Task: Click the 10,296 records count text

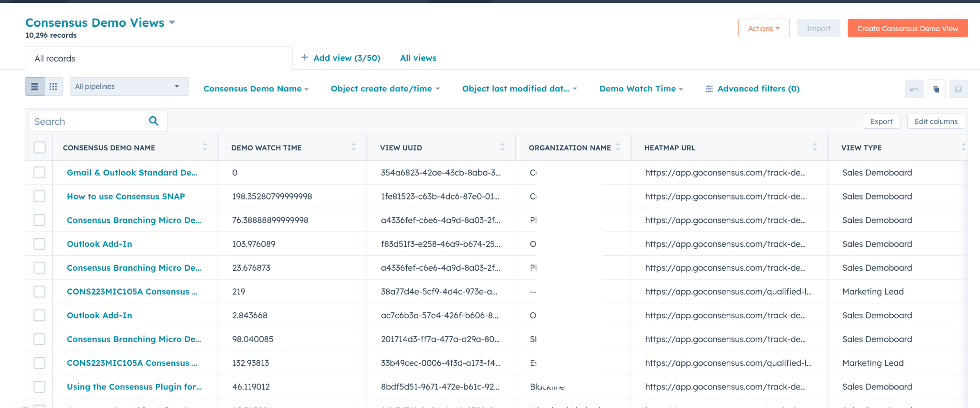Action: tap(51, 35)
